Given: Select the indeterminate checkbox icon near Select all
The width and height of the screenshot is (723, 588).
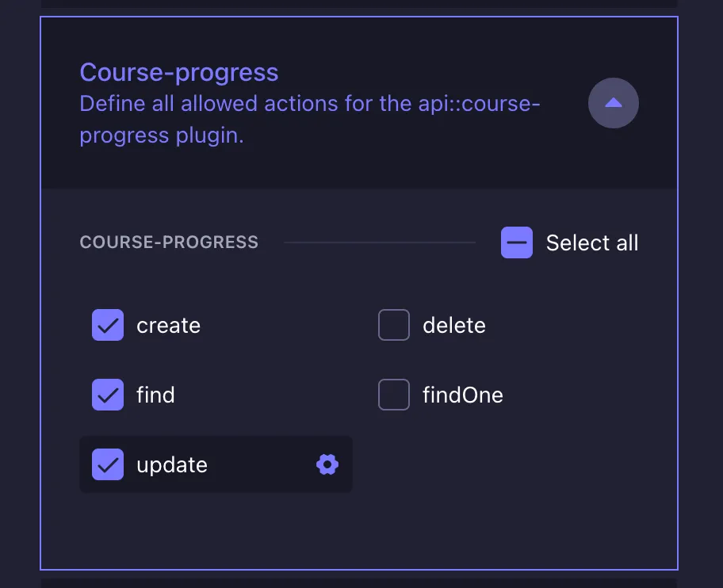Looking at the screenshot, I should (x=516, y=242).
